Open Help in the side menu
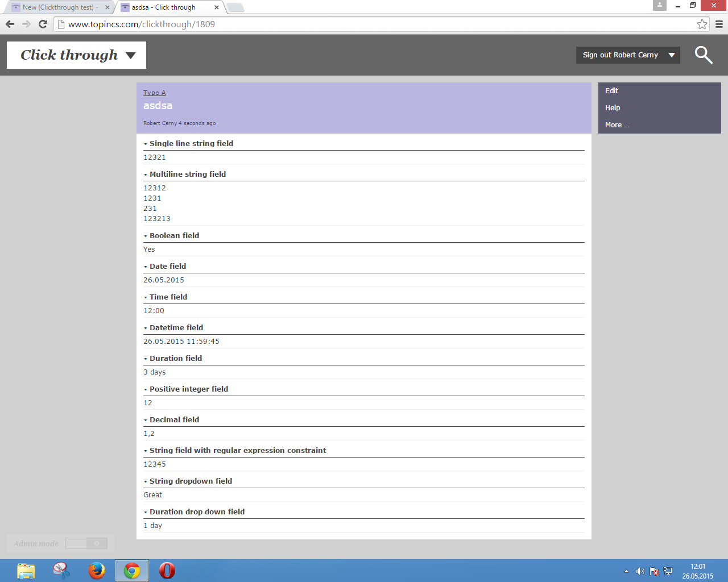The height and width of the screenshot is (582, 728). (x=613, y=108)
